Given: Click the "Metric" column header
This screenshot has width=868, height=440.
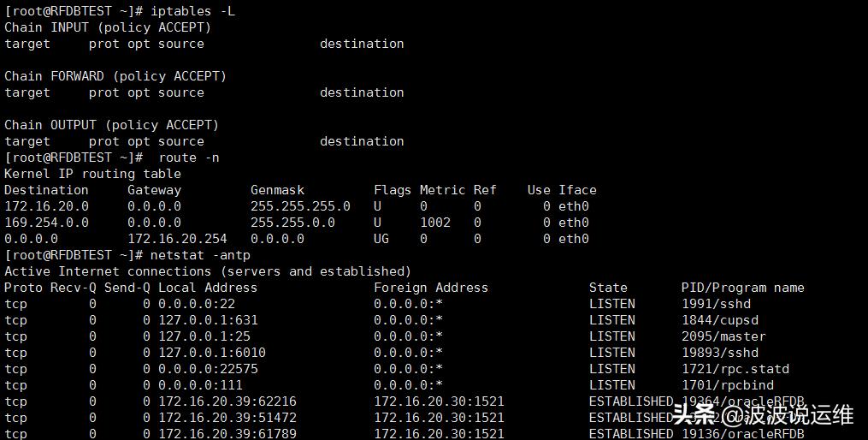Looking at the screenshot, I should tap(442, 190).
